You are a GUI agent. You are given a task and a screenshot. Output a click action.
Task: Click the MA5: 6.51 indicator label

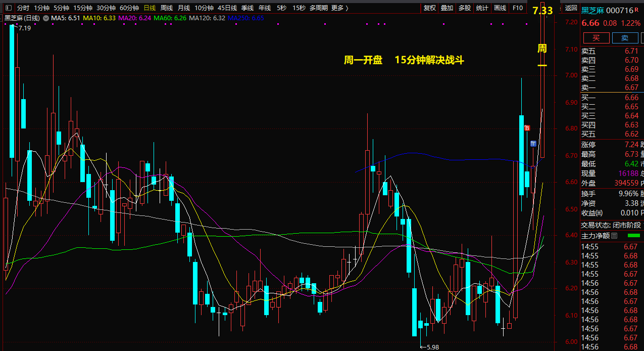click(66, 18)
